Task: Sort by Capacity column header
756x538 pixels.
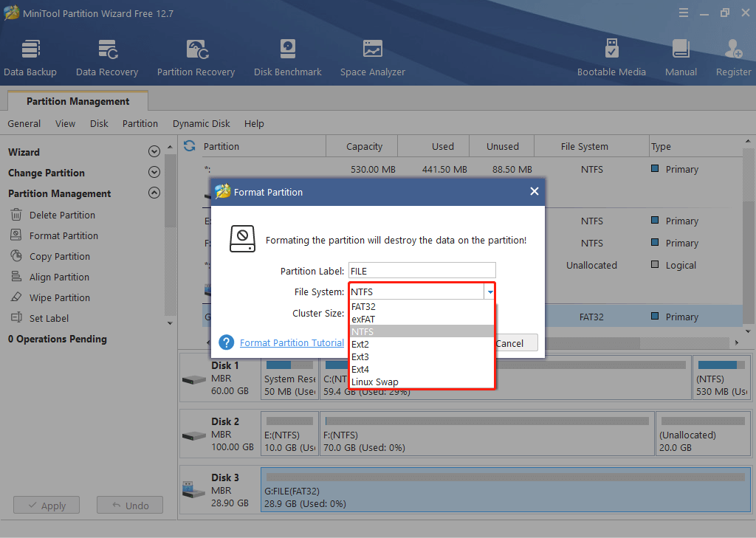Action: 362,146
